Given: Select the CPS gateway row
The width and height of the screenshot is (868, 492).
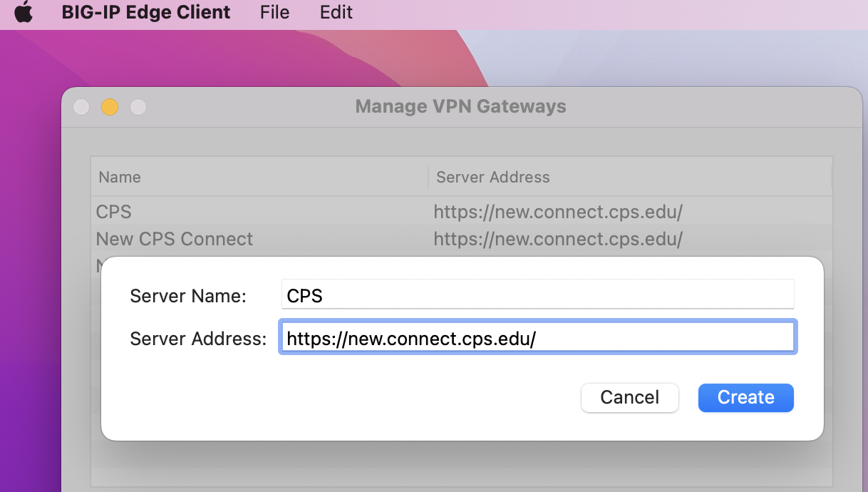Looking at the screenshot, I should pyautogui.click(x=461, y=212).
